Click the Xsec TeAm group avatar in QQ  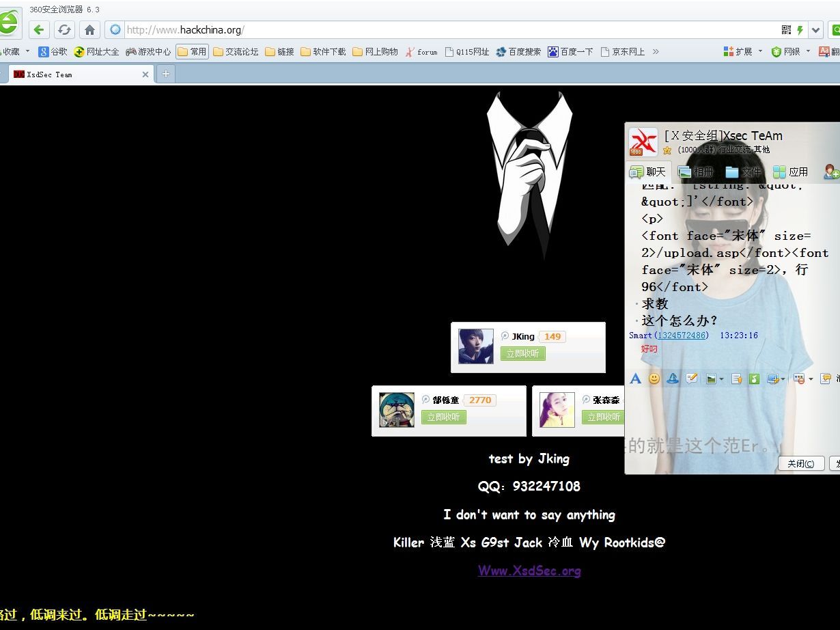(643, 142)
